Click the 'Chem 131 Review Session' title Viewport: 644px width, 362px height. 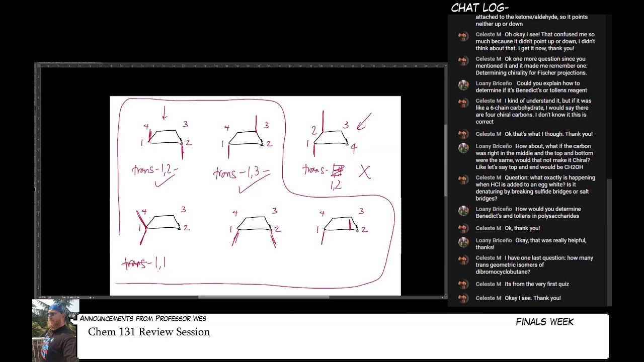[149, 332]
